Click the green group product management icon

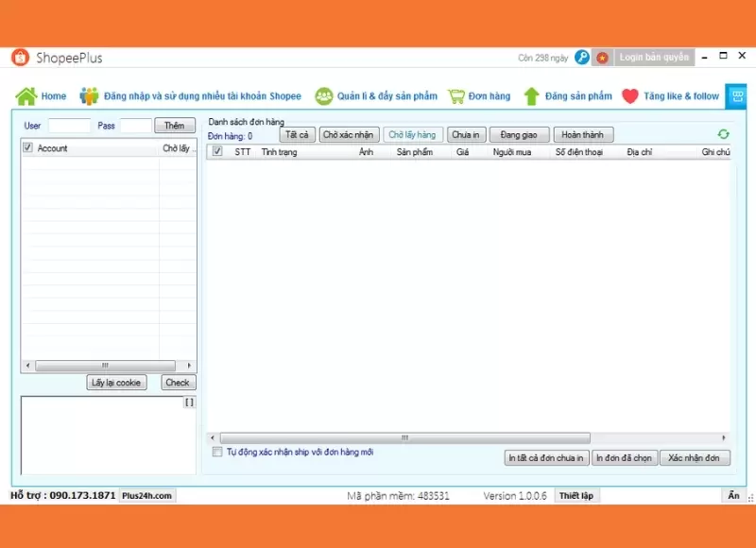(324, 96)
